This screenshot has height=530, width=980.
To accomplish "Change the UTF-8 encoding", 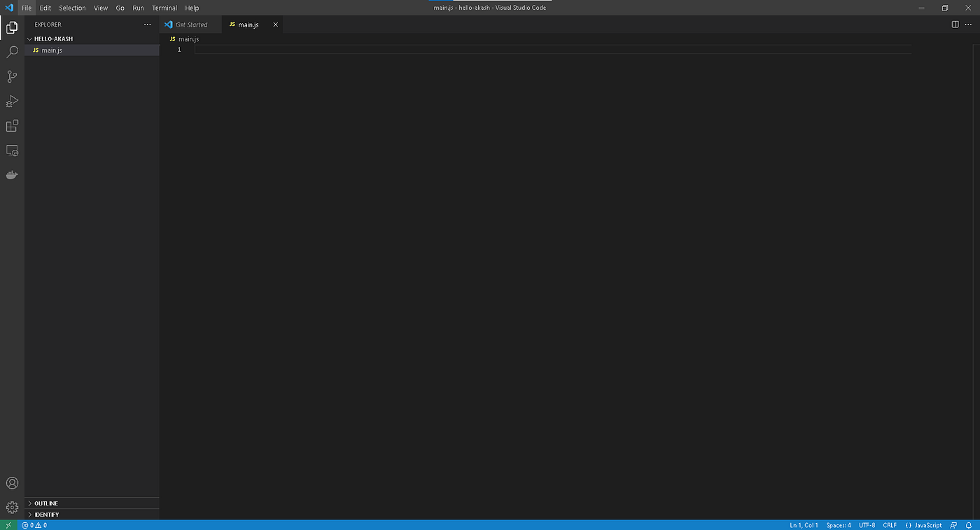I will (x=867, y=525).
